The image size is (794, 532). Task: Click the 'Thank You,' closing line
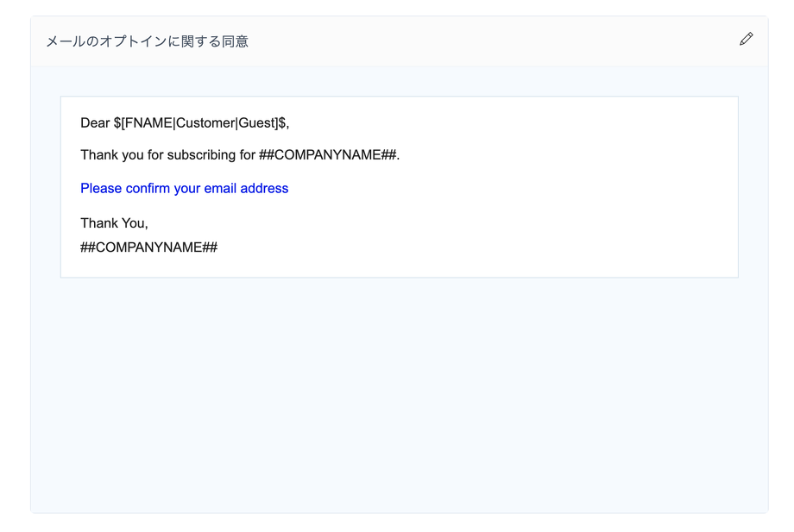114,223
